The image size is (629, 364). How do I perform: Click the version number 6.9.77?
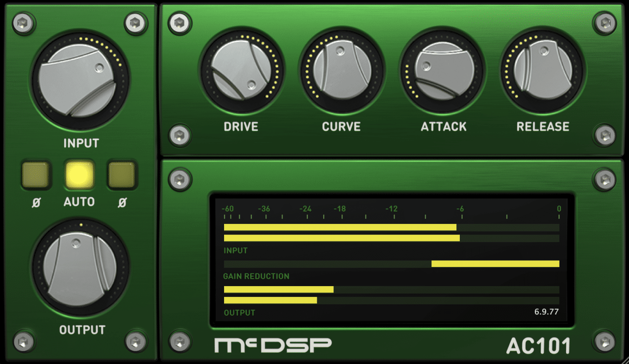click(546, 312)
